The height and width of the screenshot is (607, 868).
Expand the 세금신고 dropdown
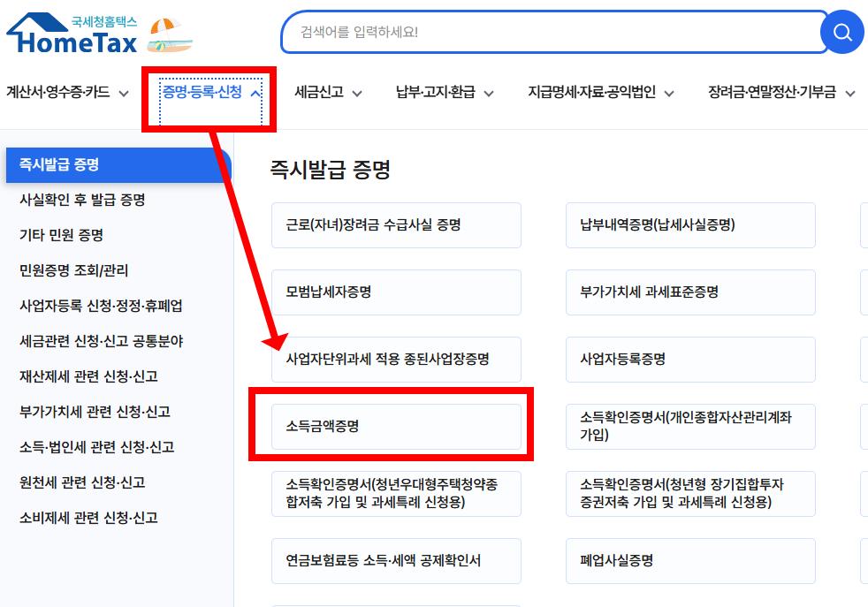[x=326, y=91]
